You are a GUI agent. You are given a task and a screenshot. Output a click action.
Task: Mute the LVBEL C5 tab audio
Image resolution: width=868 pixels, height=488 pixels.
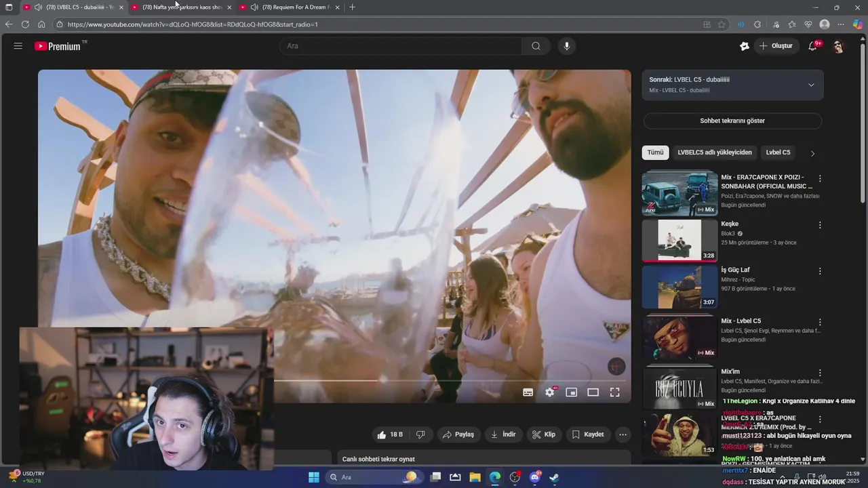(38, 7)
